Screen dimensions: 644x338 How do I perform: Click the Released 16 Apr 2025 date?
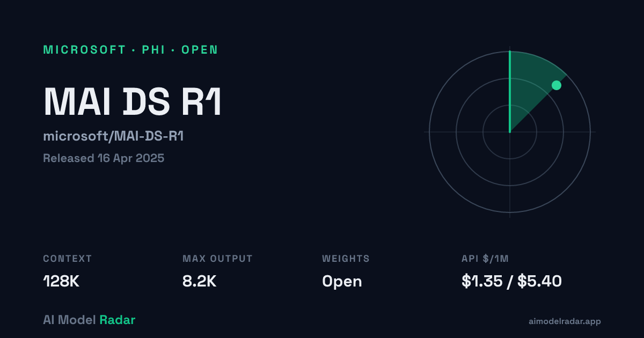pos(104,158)
